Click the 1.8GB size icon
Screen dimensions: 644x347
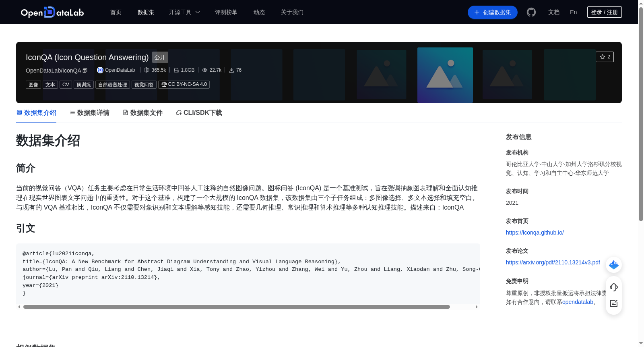click(x=176, y=70)
